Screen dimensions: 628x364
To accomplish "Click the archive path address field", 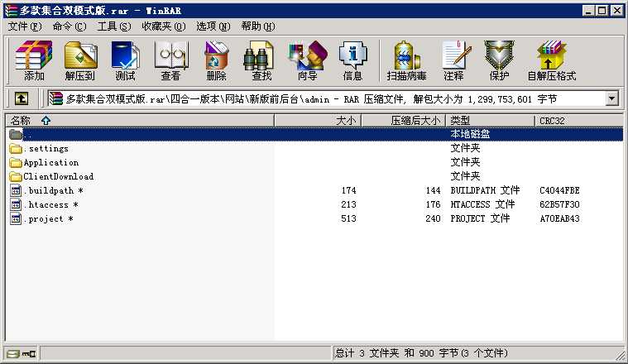I will click(x=325, y=99).
